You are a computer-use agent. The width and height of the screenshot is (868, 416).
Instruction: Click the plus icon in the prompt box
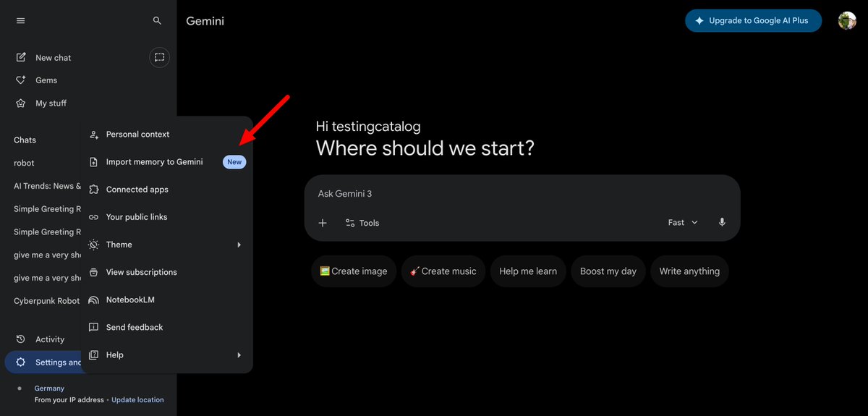pos(323,223)
